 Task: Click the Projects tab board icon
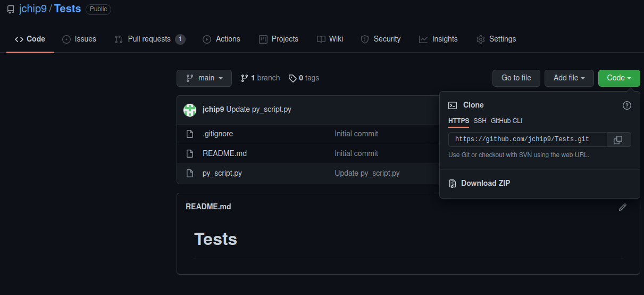click(x=263, y=39)
